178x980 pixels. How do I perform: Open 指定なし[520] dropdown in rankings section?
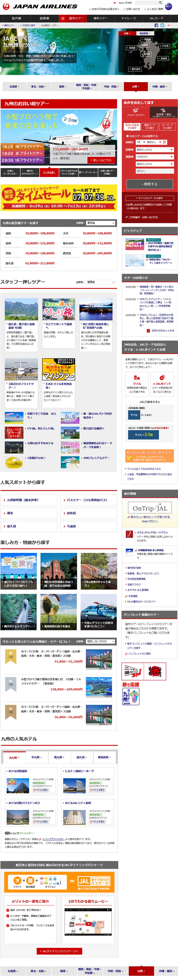coord(101,641)
